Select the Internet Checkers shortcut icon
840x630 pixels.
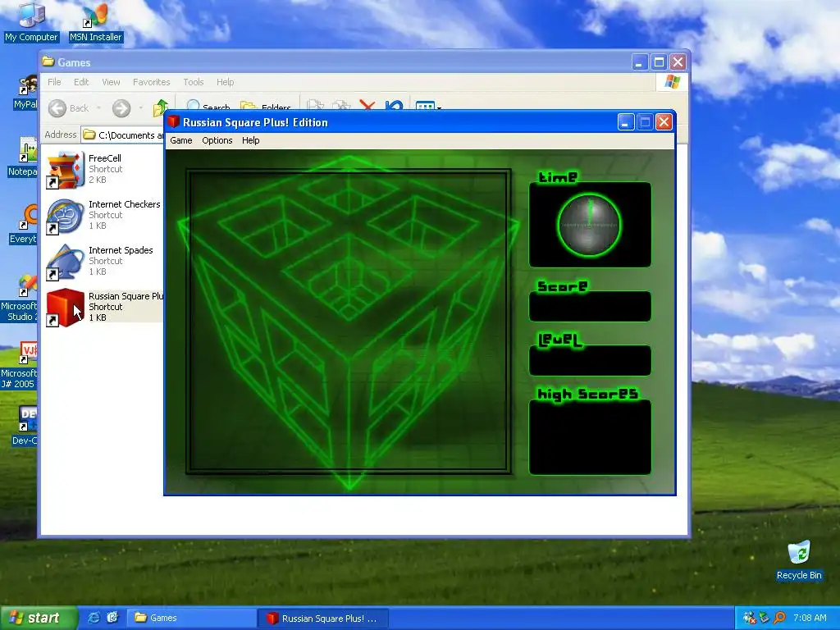(x=65, y=216)
